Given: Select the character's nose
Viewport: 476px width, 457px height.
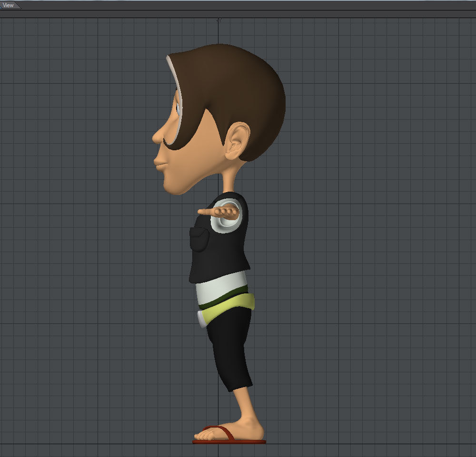Looking at the screenshot, I should [158, 136].
